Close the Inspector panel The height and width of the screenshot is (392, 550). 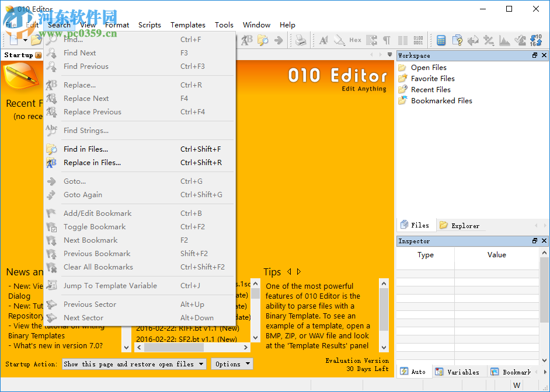tap(544, 241)
